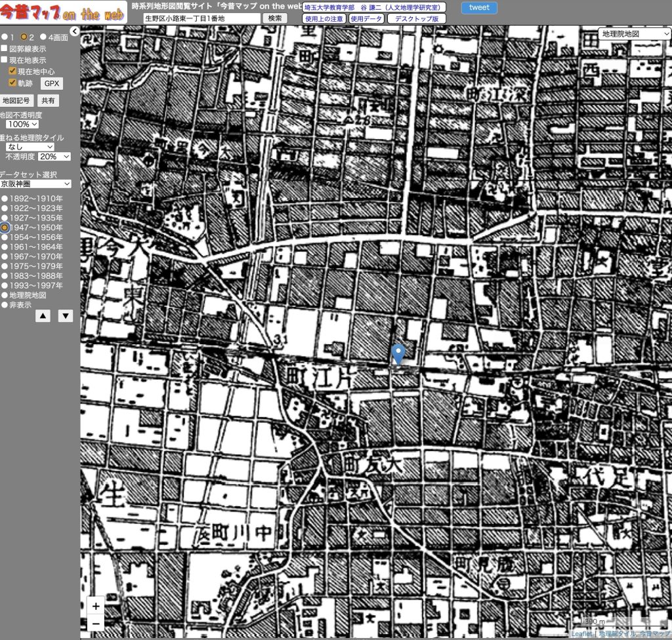Zoom out with the minus button
The width and height of the screenshot is (672, 640).
tap(96, 622)
